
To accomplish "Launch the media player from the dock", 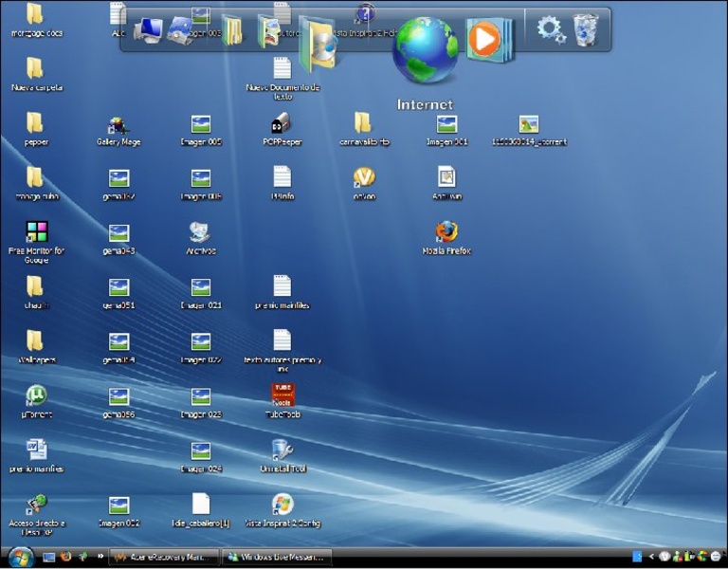I will 484,40.
